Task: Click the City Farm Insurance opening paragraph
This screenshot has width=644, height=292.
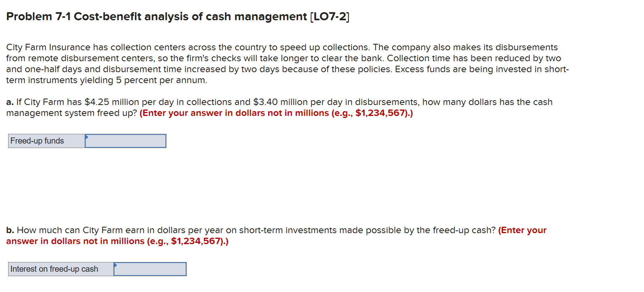Action: 284,64
